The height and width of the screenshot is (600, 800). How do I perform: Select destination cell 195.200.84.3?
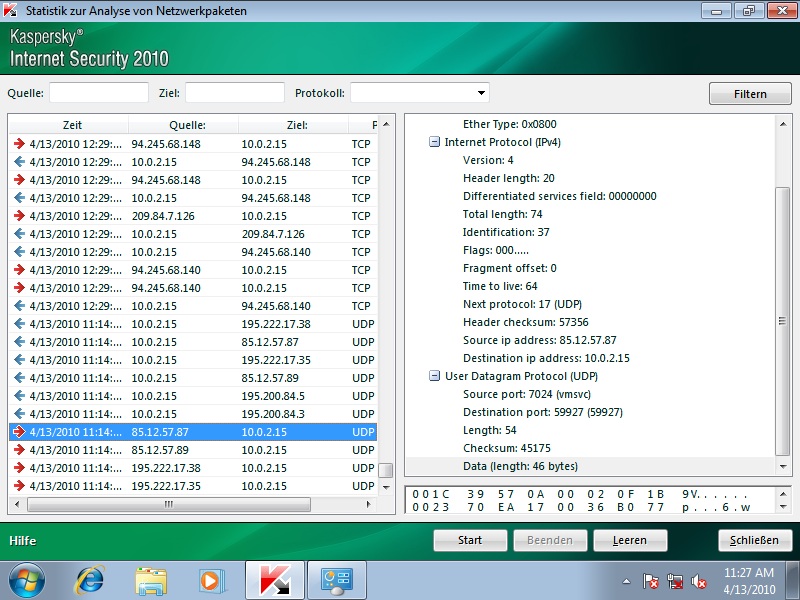point(273,414)
